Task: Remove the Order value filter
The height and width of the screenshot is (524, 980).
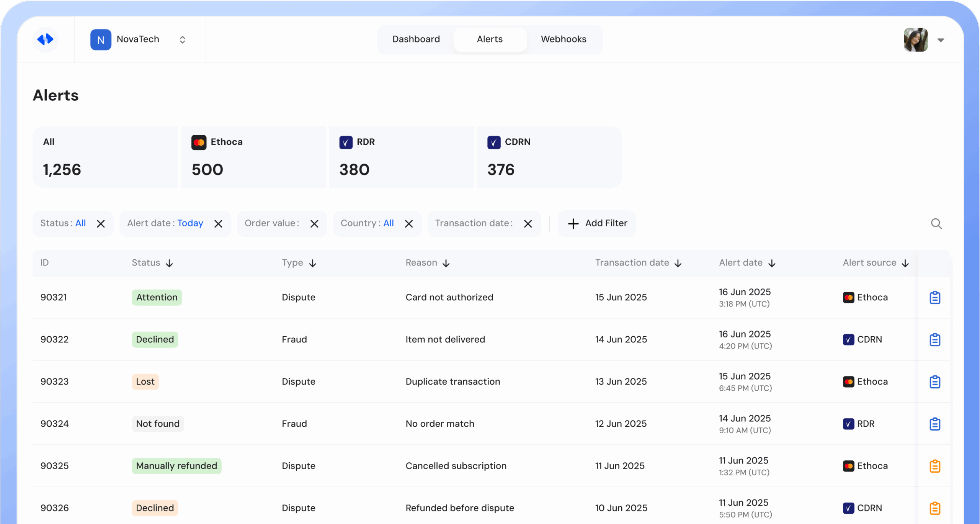Action: (314, 224)
